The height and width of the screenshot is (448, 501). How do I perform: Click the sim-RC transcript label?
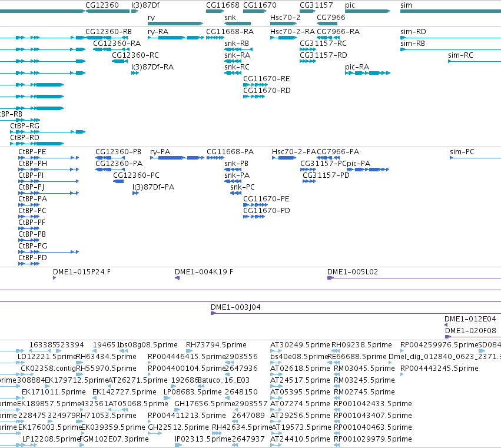460,55
